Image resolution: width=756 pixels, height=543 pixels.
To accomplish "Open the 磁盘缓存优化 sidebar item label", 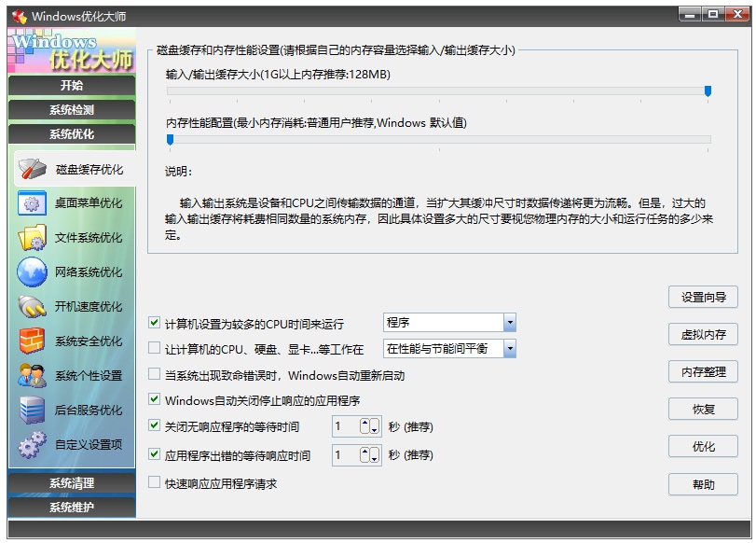I will point(89,170).
